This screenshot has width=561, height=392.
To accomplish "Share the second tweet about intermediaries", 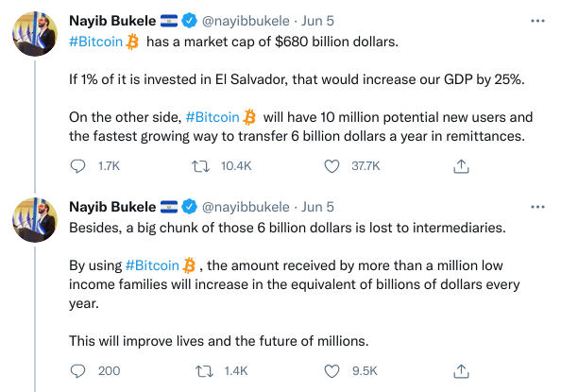I will click(x=461, y=371).
